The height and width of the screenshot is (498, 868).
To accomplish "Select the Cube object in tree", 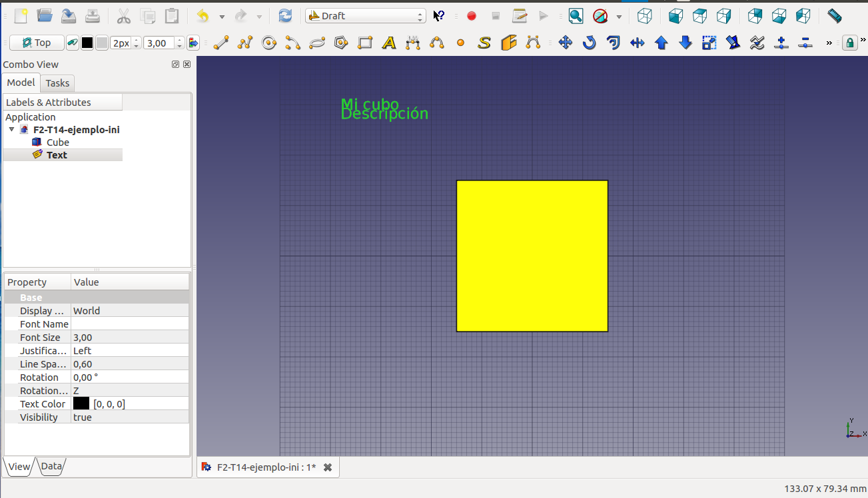I will click(57, 142).
